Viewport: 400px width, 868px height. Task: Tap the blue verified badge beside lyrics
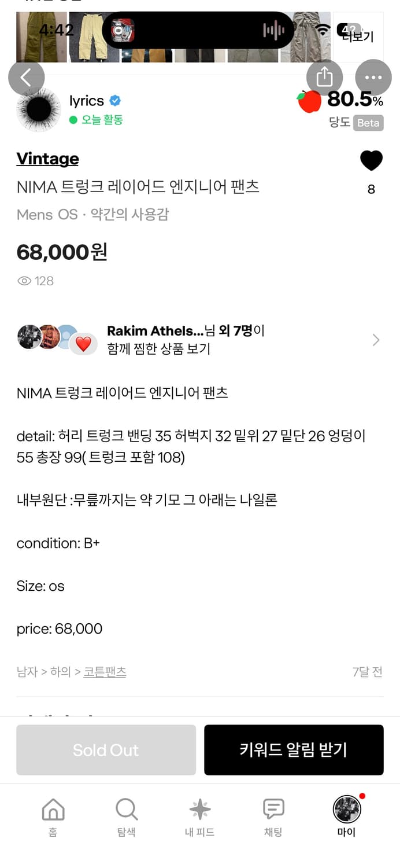click(x=115, y=100)
